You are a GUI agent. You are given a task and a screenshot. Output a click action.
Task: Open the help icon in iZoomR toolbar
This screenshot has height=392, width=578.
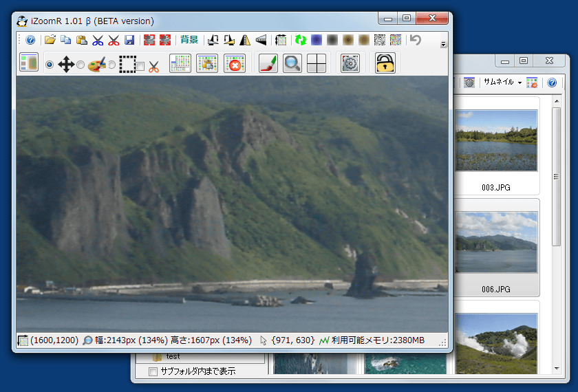(x=30, y=40)
